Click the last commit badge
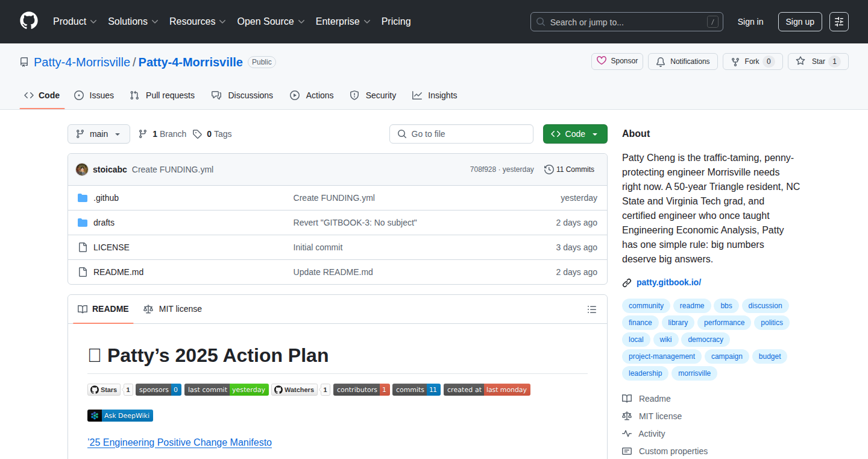 point(226,390)
